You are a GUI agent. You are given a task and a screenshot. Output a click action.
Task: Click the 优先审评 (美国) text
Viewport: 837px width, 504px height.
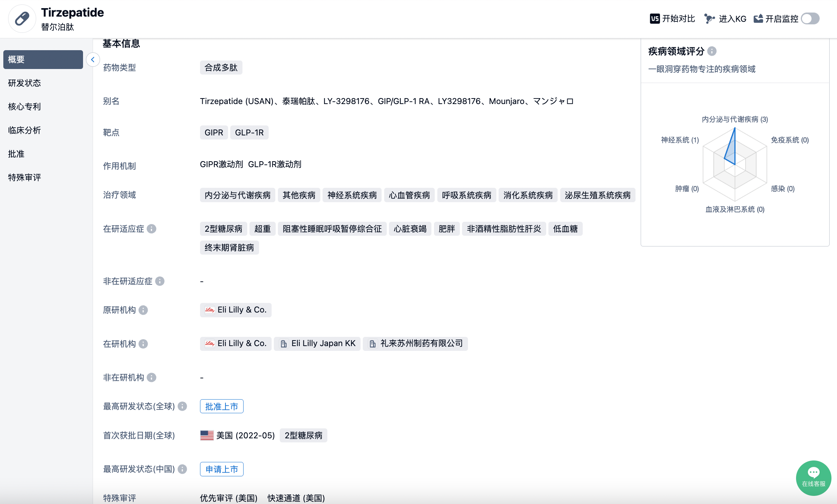pos(229,498)
